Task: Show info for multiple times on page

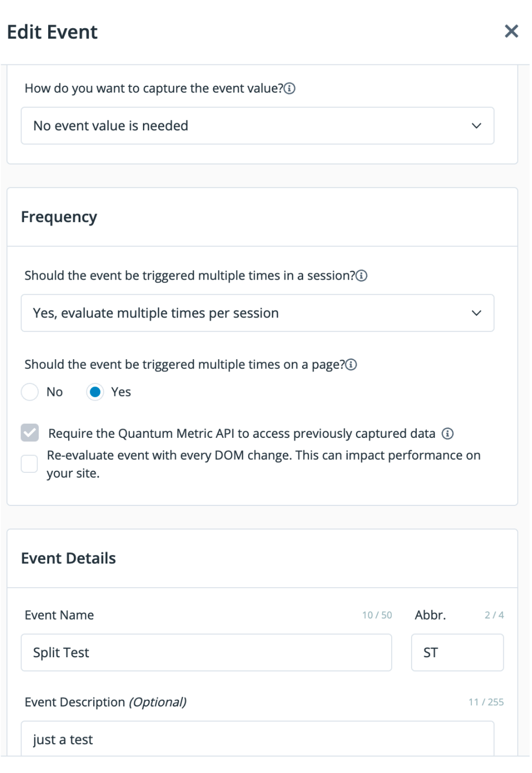Action: click(x=351, y=365)
